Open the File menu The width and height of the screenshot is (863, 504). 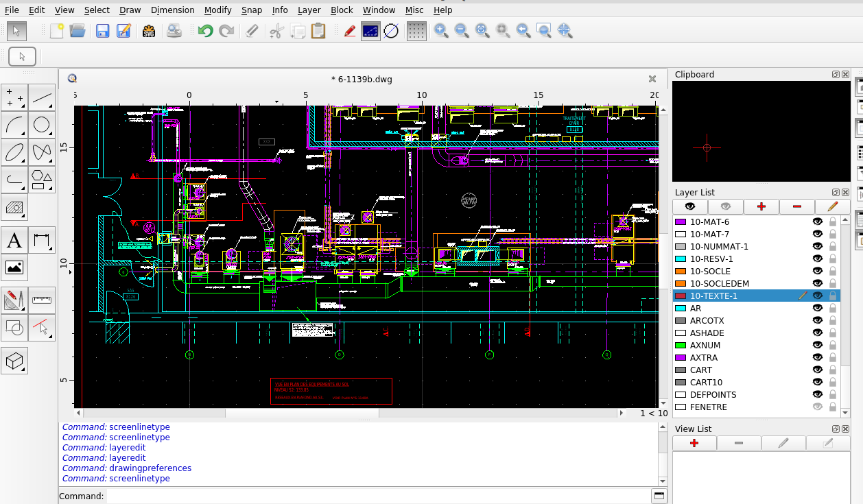tap(12, 10)
